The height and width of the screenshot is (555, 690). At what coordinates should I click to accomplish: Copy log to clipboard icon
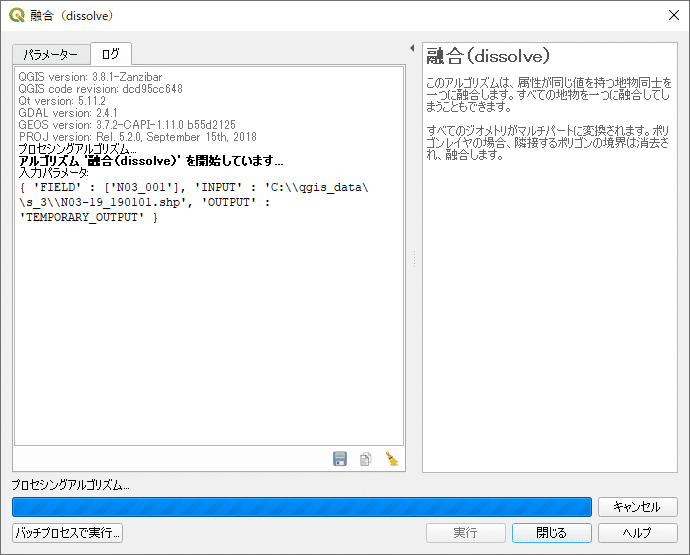365,459
